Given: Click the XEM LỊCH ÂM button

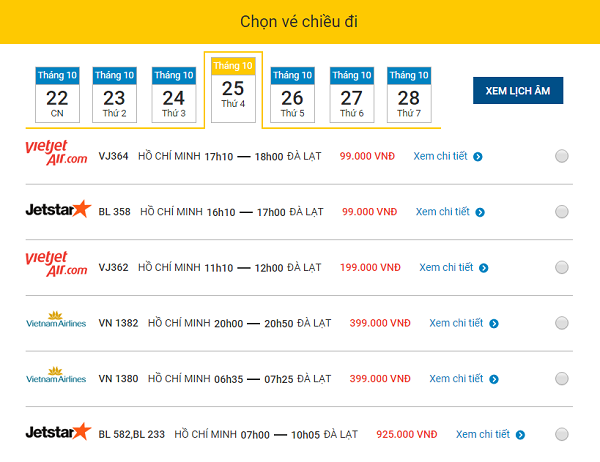Looking at the screenshot, I should (x=518, y=90).
